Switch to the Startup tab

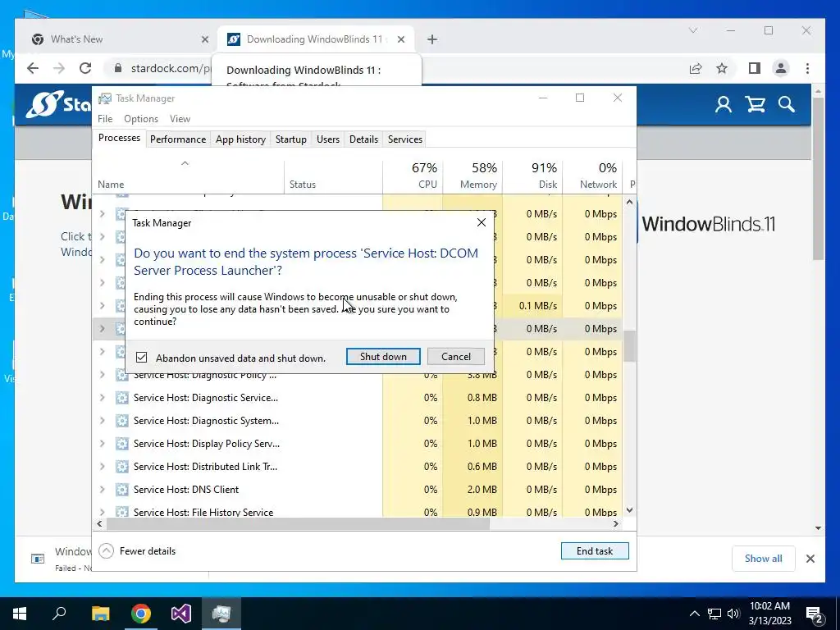tap(291, 139)
